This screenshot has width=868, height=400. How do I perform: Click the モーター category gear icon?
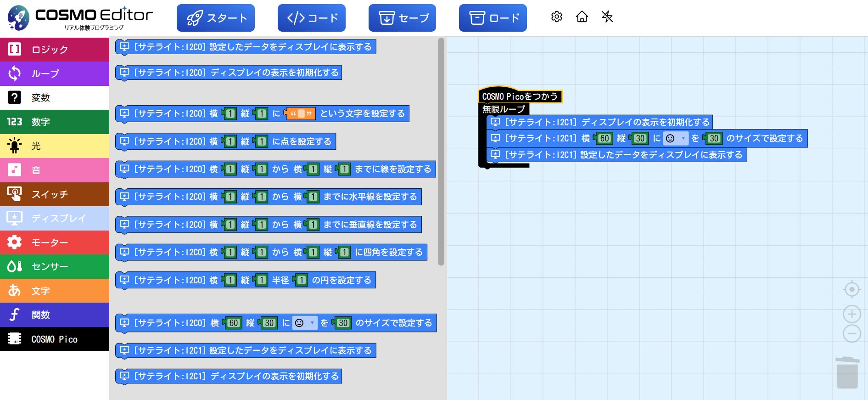tap(15, 242)
